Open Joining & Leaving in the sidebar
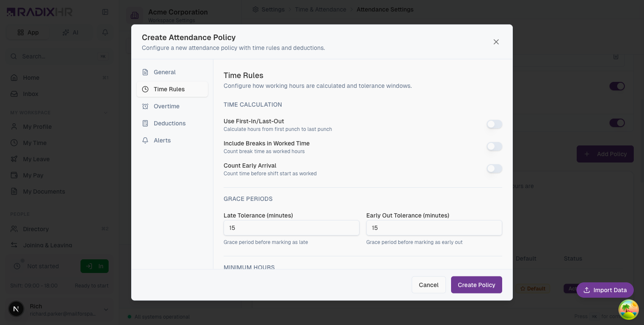 click(59, 245)
